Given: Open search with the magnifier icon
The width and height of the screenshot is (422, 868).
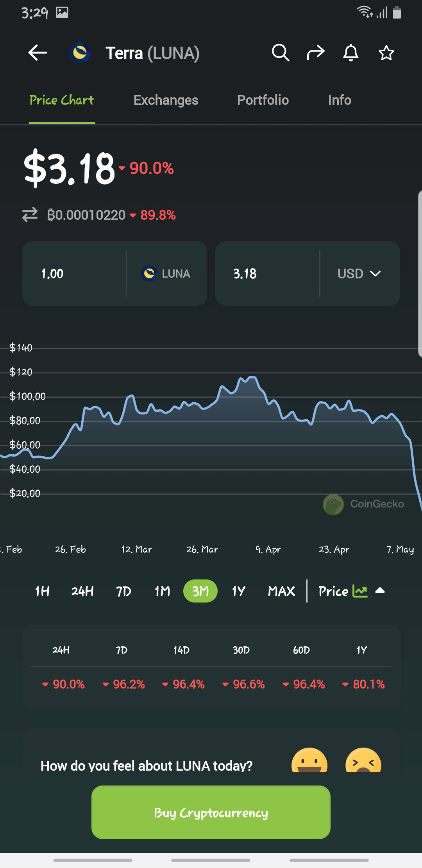Looking at the screenshot, I should (x=281, y=53).
